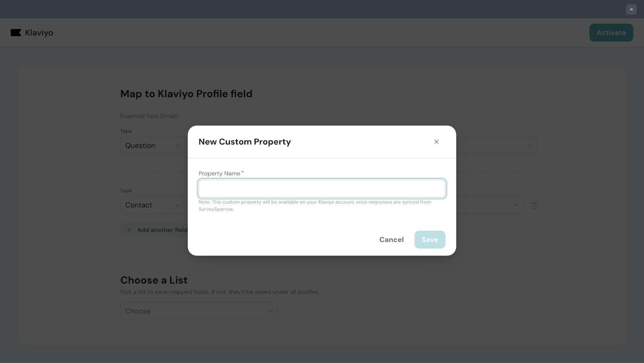Screen dimensions: 644x363
Task: Click Cancel in the custom property dialog
Action: click(391, 239)
